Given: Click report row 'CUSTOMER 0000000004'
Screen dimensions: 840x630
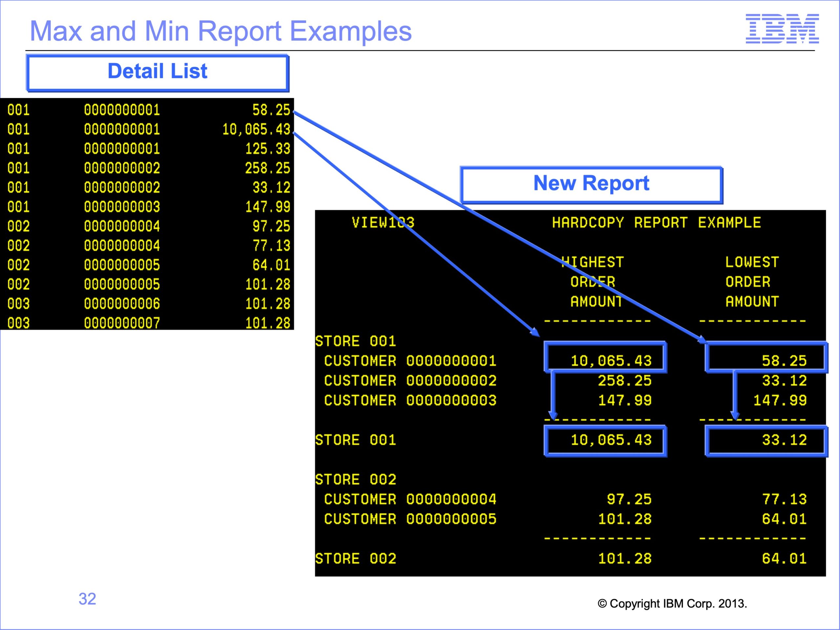Looking at the screenshot, I should (410, 499).
